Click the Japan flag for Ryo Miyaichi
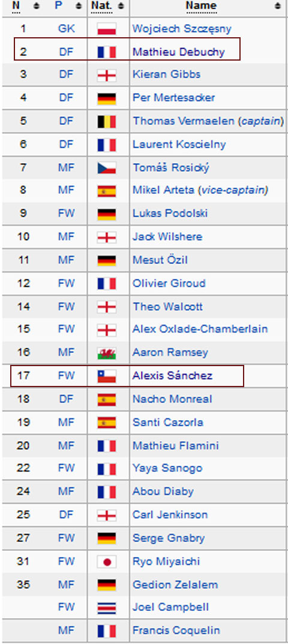The height and width of the screenshot is (644, 288). point(107,562)
